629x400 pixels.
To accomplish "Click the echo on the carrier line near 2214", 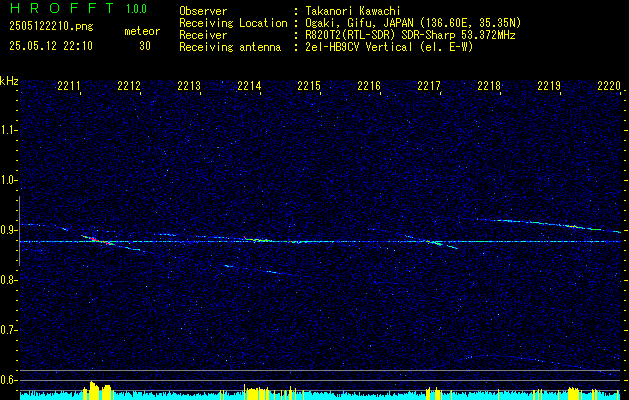I will coord(258,240).
